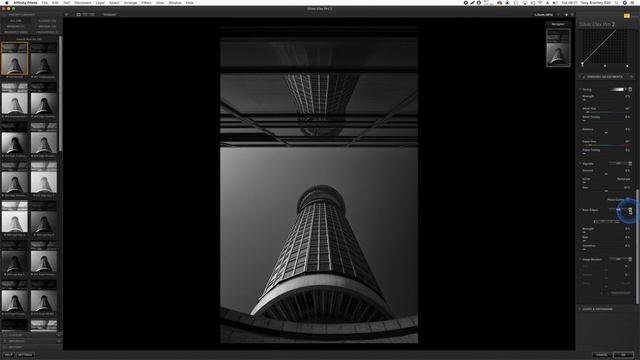Click the Cancel button
The height and width of the screenshot is (360, 640).
pos(602,355)
